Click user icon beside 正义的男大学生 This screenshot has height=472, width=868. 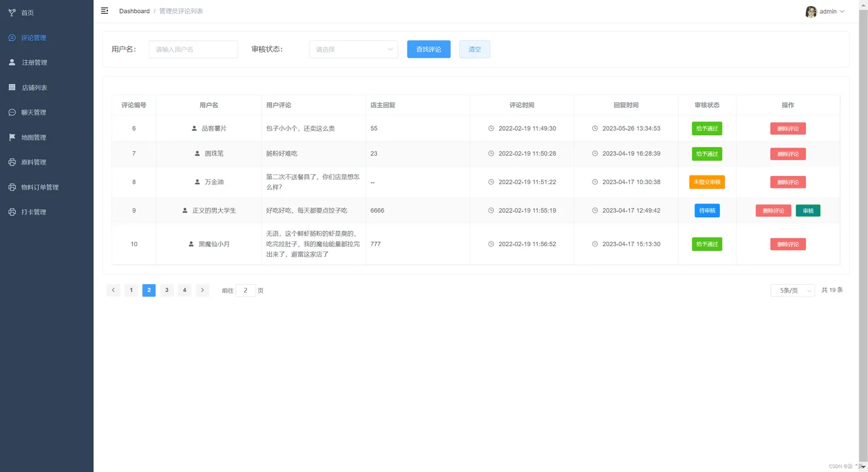pos(185,210)
